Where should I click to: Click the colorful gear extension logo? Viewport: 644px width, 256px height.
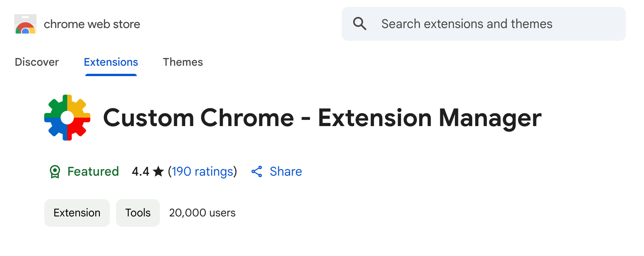coord(67,118)
